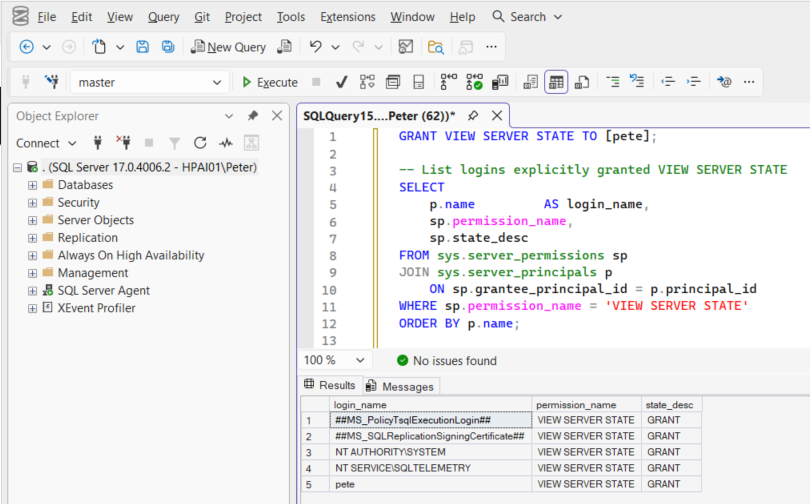Click the Save All icon
This screenshot has height=504, width=810.
(x=168, y=47)
